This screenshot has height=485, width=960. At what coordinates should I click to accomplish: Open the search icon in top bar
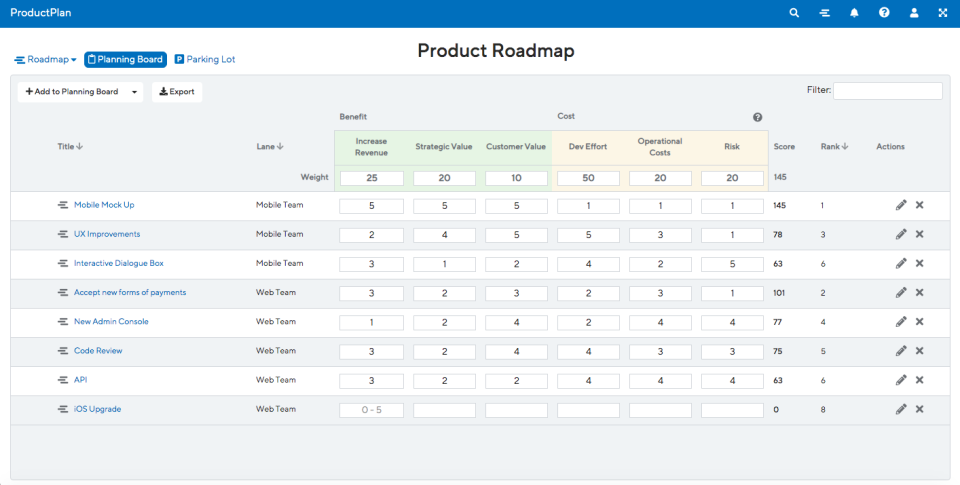tap(794, 13)
